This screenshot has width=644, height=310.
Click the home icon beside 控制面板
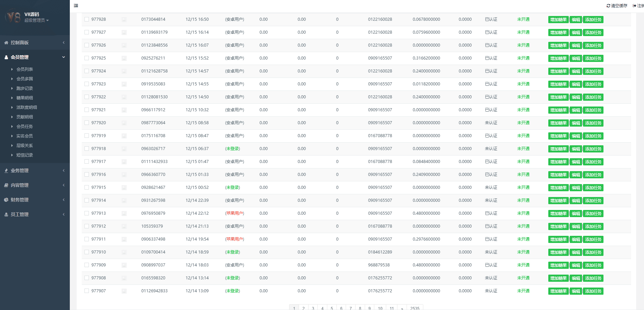[6, 43]
